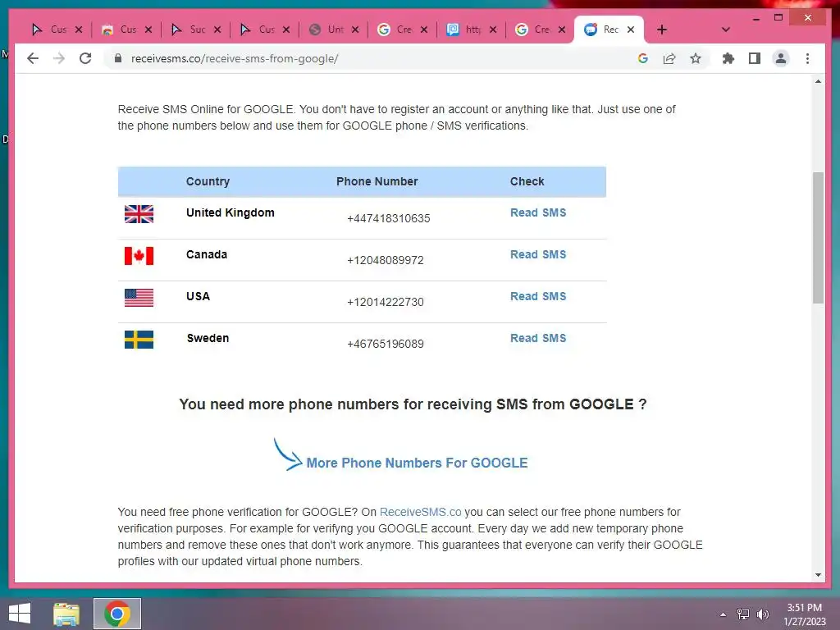Click the Sweden flag icon
This screenshot has height=630, width=840.
tap(139, 339)
